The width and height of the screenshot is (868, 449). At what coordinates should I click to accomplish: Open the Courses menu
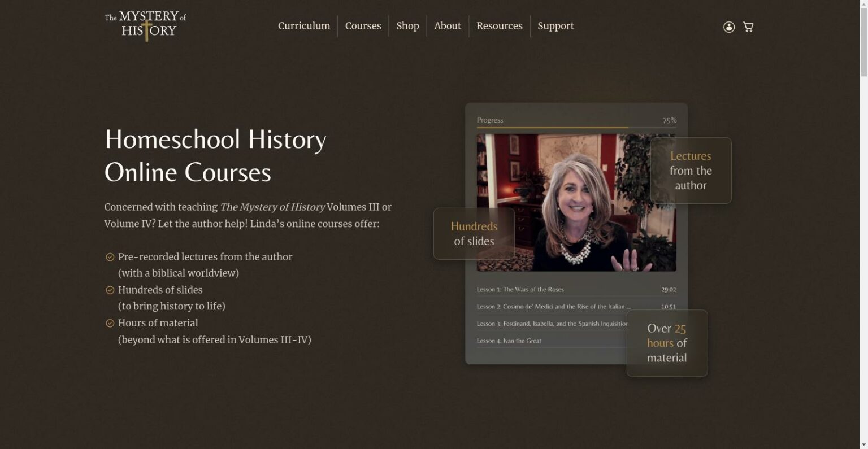363,26
